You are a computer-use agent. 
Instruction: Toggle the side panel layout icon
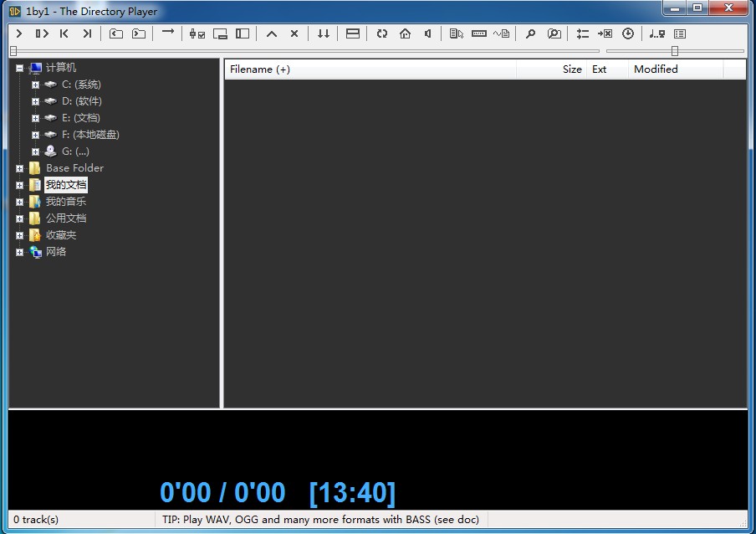(243, 33)
